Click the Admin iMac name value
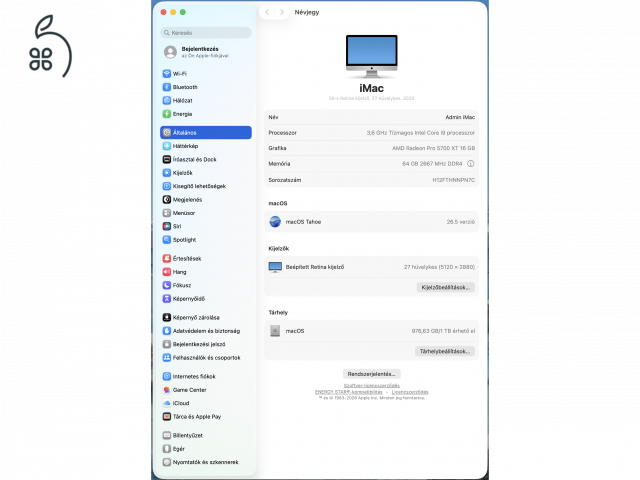This screenshot has width=640, height=480. [x=460, y=117]
